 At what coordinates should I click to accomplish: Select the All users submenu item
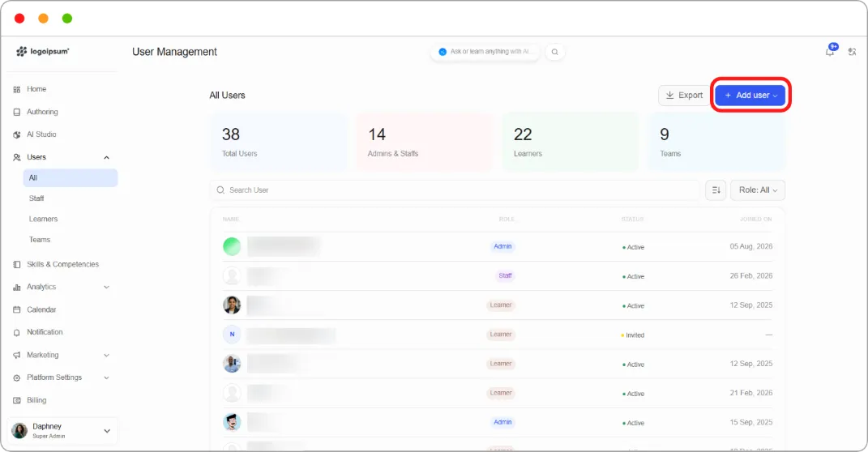[x=71, y=177]
